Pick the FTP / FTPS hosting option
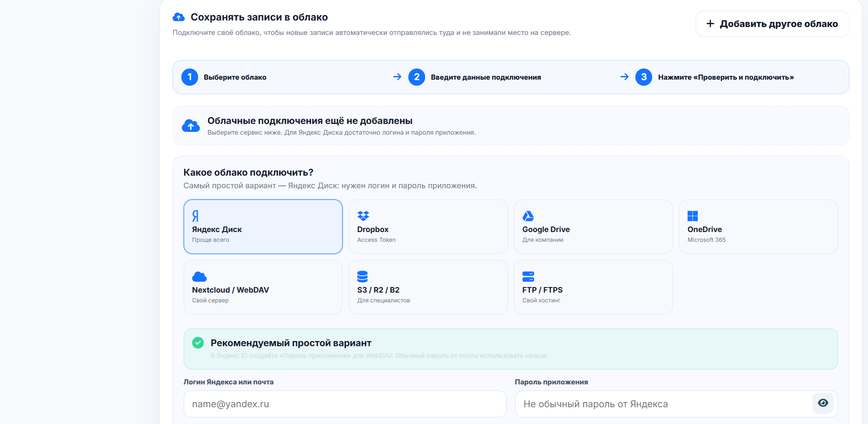The width and height of the screenshot is (868, 424). (593, 287)
